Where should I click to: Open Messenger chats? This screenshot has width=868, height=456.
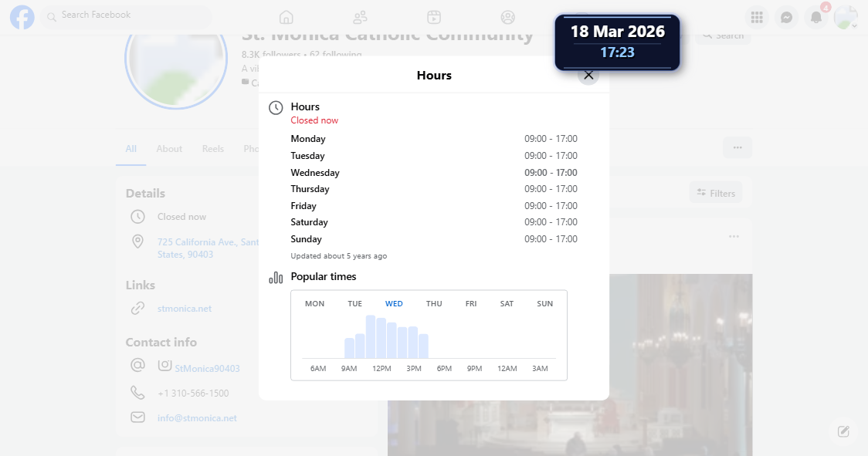pyautogui.click(x=786, y=18)
